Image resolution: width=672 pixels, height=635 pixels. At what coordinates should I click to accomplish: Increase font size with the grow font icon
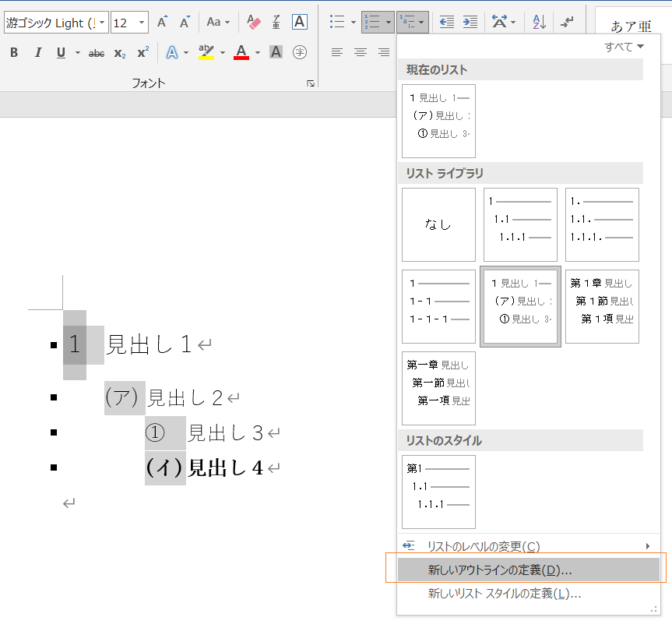point(162,23)
